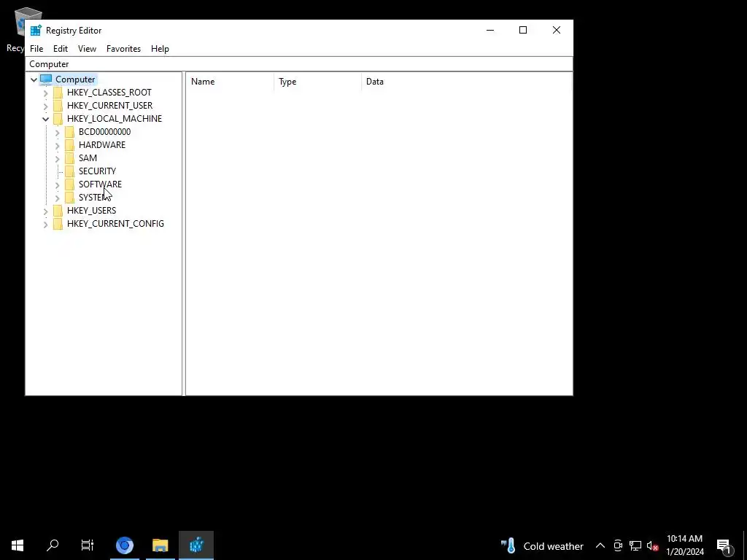Open the View menu
Screen dimensions: 747x560
(x=88, y=49)
